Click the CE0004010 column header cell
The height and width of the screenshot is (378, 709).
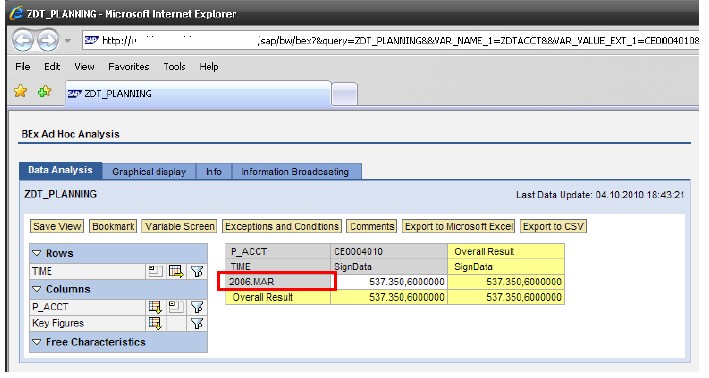point(389,251)
